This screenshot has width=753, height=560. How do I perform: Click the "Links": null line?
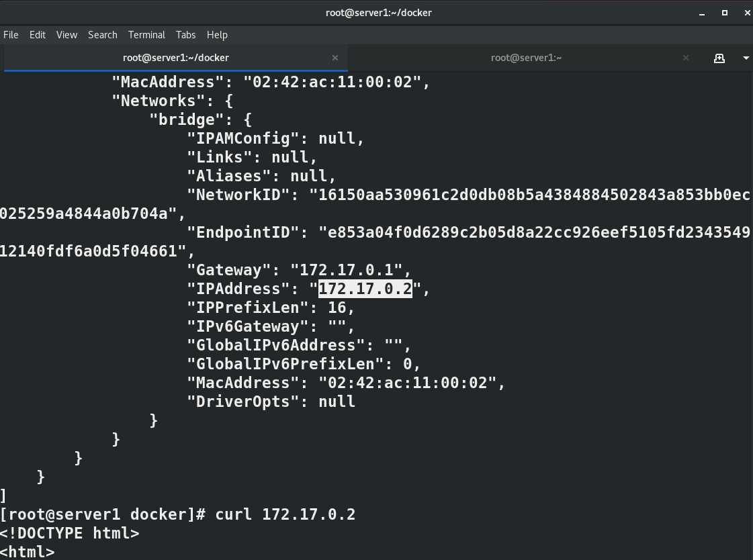252,157
